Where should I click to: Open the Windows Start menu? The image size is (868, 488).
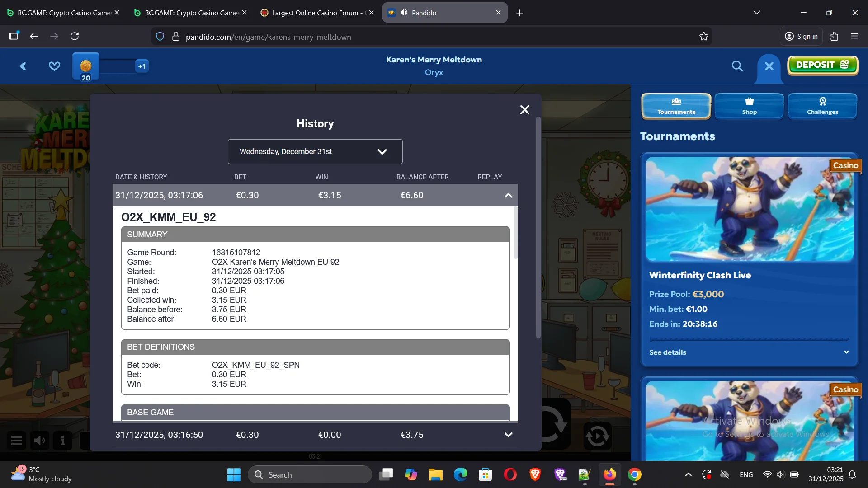point(234,475)
